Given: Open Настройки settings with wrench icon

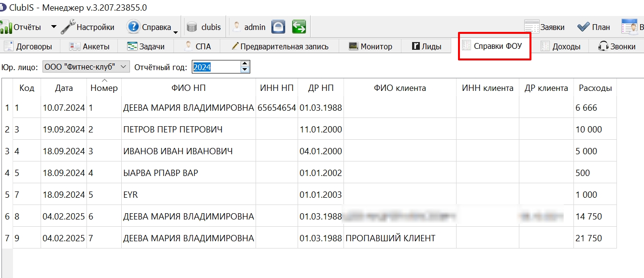Looking at the screenshot, I should click(x=88, y=27).
